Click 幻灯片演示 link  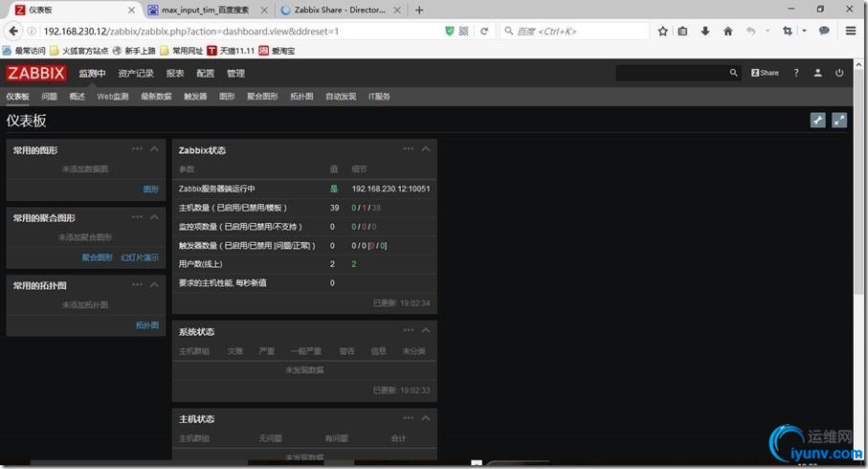point(140,257)
